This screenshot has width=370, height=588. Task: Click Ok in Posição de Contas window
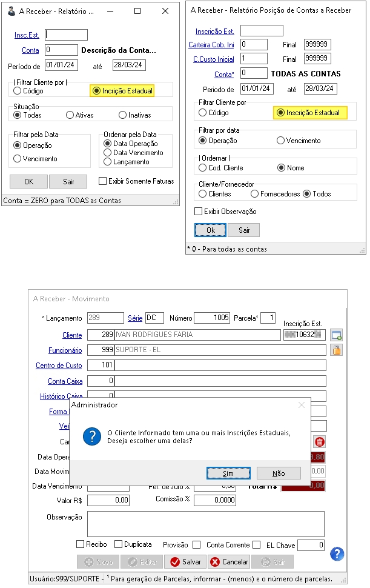(211, 230)
